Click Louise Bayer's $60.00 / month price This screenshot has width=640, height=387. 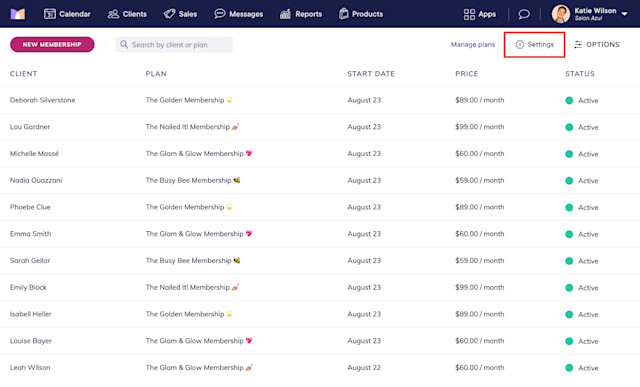480,341
